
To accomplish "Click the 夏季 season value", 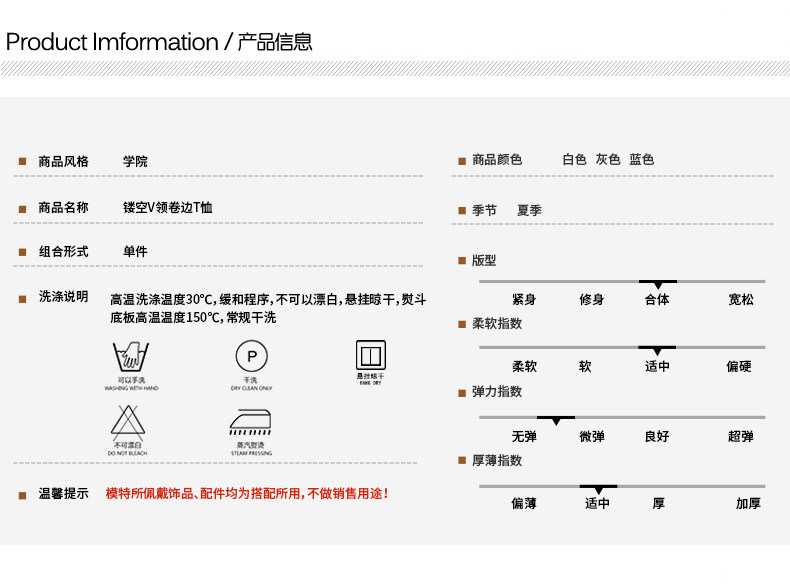I will tap(529, 210).
